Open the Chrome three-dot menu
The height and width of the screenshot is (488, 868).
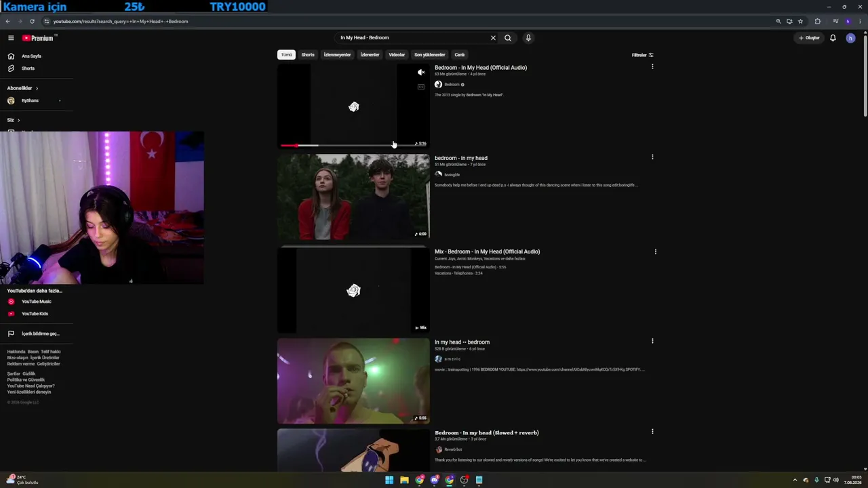point(860,21)
